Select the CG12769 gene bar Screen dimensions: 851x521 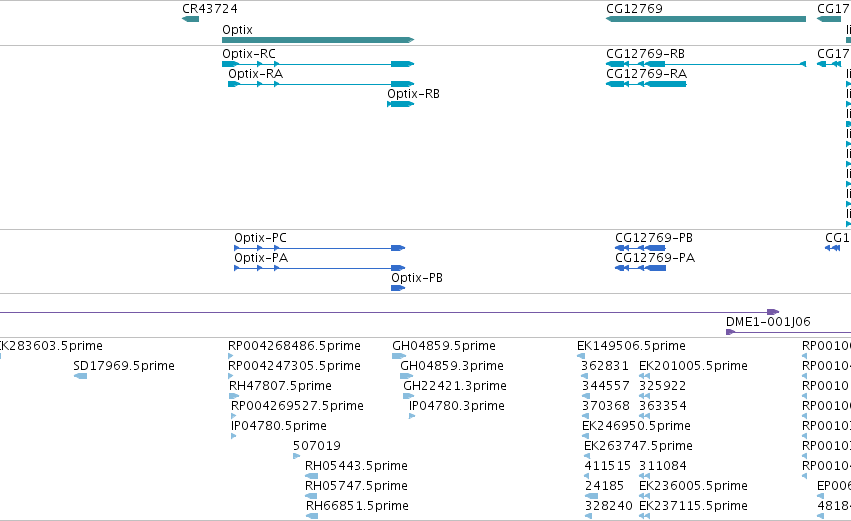706,19
